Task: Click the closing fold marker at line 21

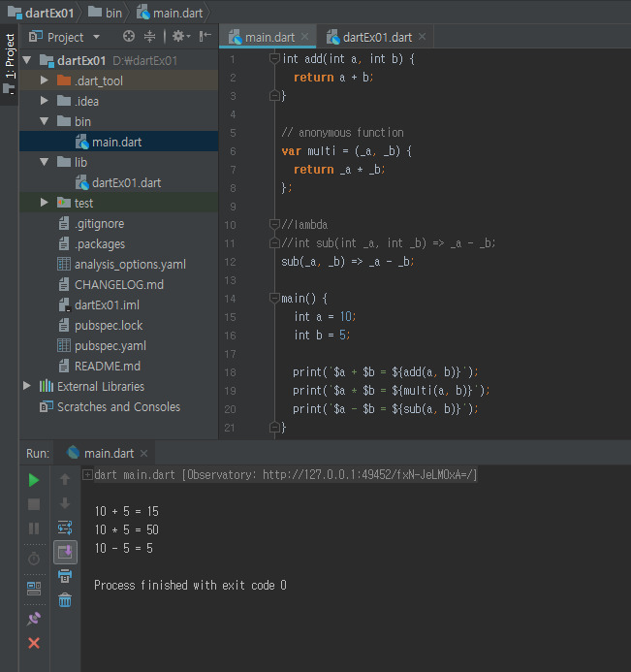Action: pyautogui.click(x=274, y=427)
